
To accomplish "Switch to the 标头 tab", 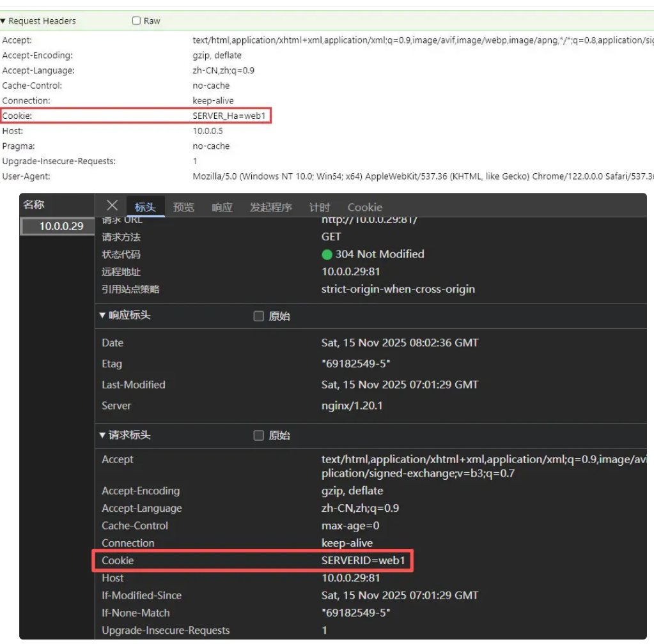I will coord(145,207).
